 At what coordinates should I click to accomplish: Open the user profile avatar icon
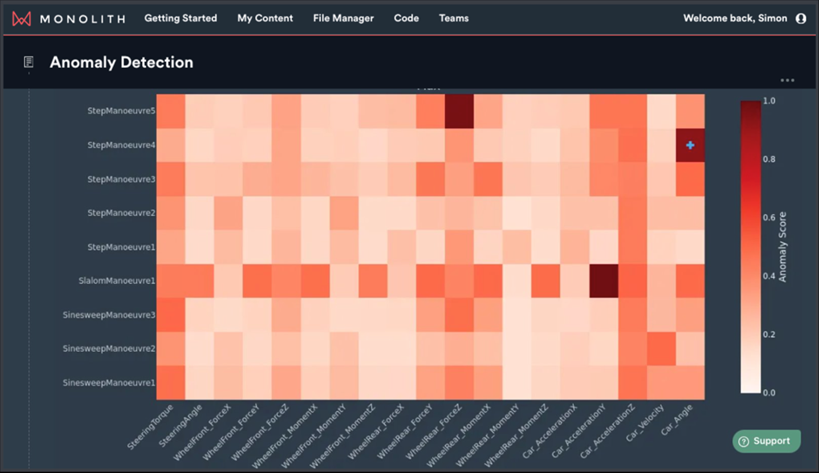(x=800, y=18)
